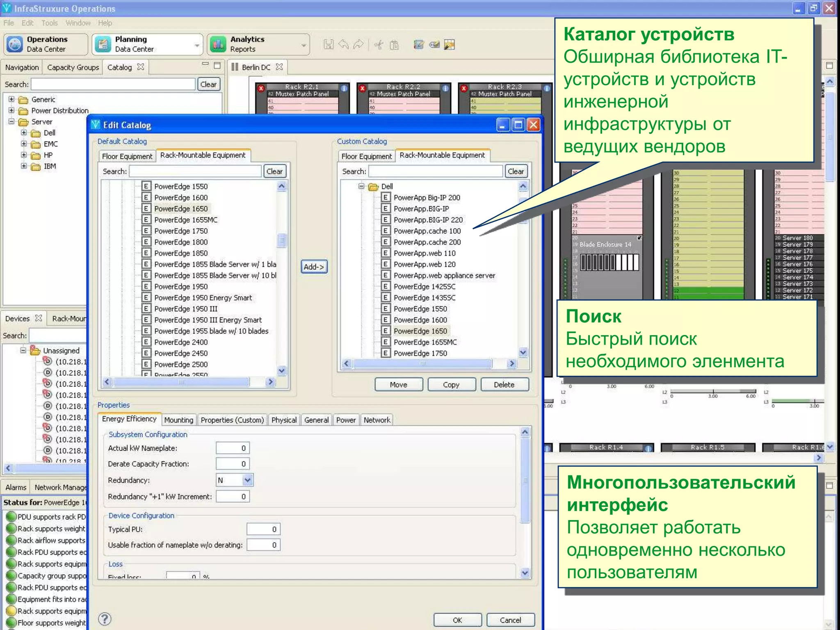This screenshot has height=630, width=840.
Task: Click the Delete button in Custom Catalog
Action: tap(504, 385)
